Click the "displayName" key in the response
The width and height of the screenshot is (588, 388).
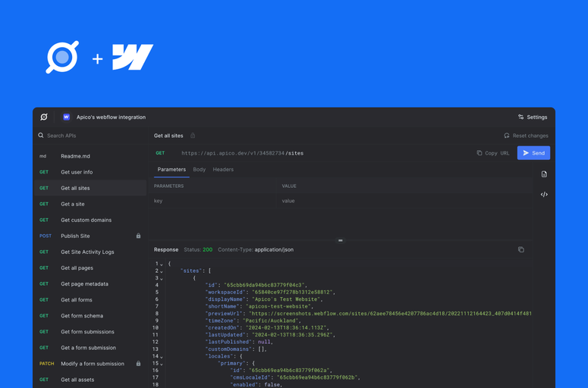tap(225, 299)
